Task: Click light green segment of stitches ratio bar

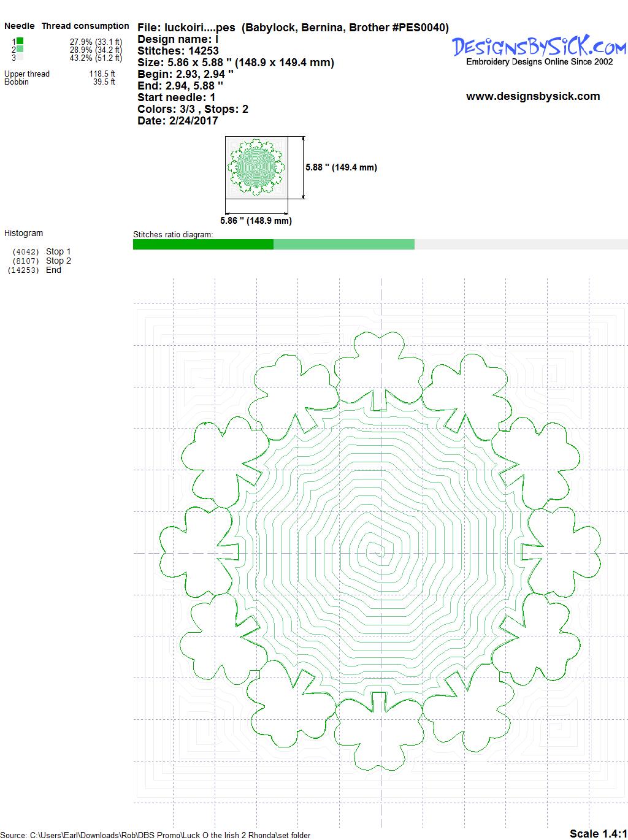Action: (343, 245)
